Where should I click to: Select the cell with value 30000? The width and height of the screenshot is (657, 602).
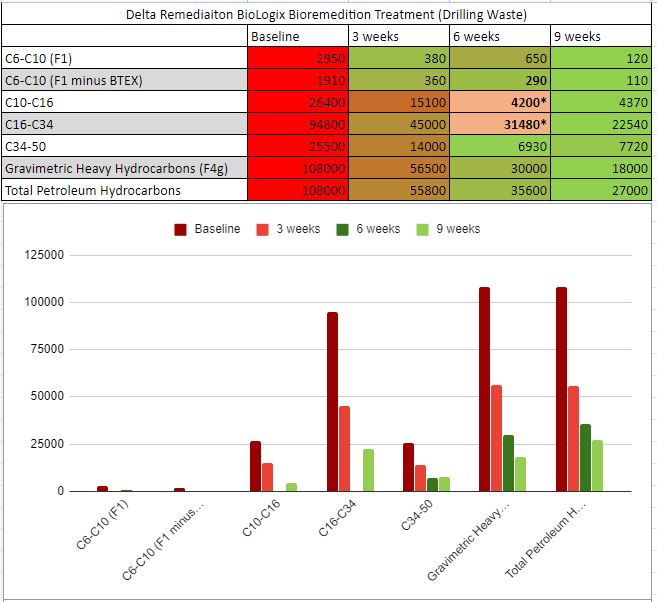pyautogui.click(x=500, y=168)
